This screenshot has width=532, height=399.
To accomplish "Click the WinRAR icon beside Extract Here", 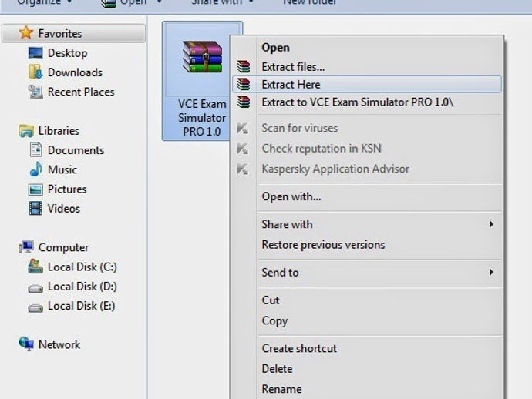I will (x=244, y=85).
